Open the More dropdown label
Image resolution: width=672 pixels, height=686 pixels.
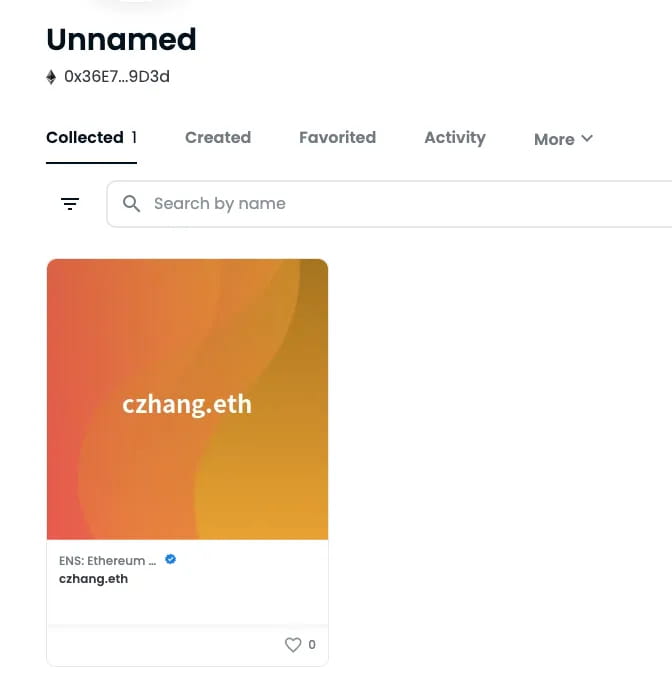click(x=554, y=139)
